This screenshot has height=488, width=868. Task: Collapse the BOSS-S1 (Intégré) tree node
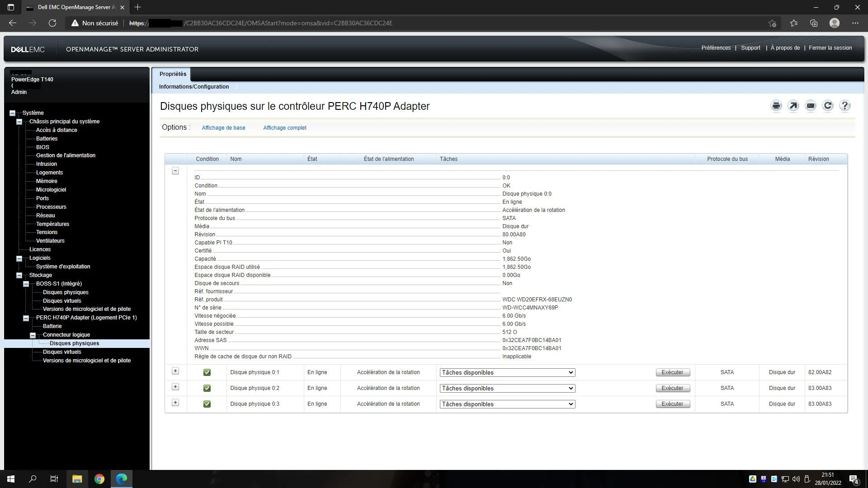26,284
